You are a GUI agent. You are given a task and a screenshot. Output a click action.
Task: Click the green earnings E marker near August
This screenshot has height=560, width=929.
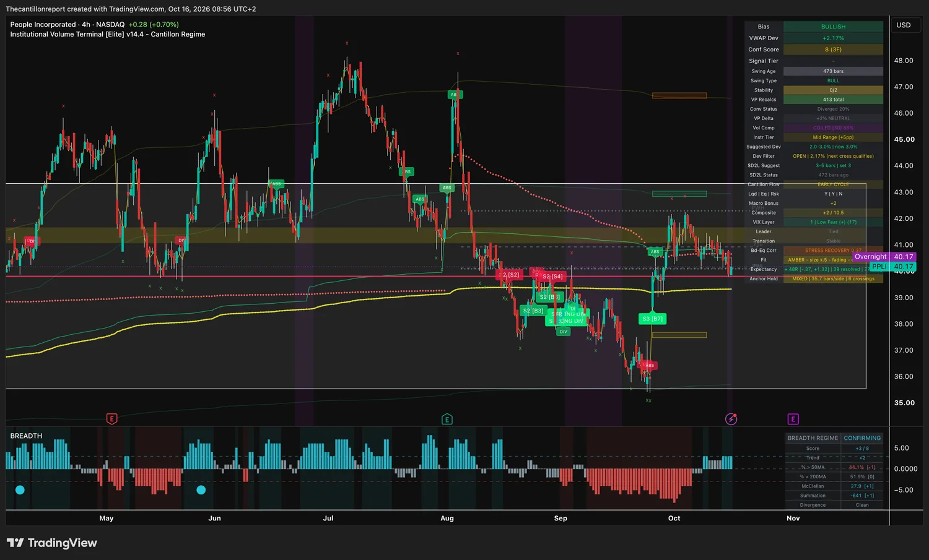[x=447, y=419]
